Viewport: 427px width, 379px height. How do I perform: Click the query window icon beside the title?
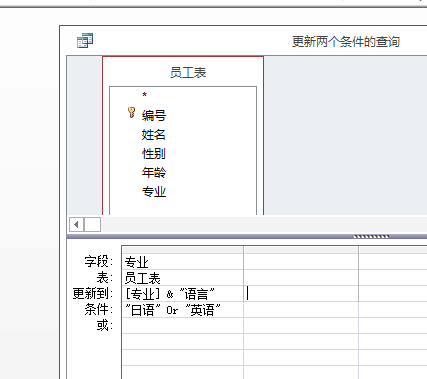coord(85,41)
